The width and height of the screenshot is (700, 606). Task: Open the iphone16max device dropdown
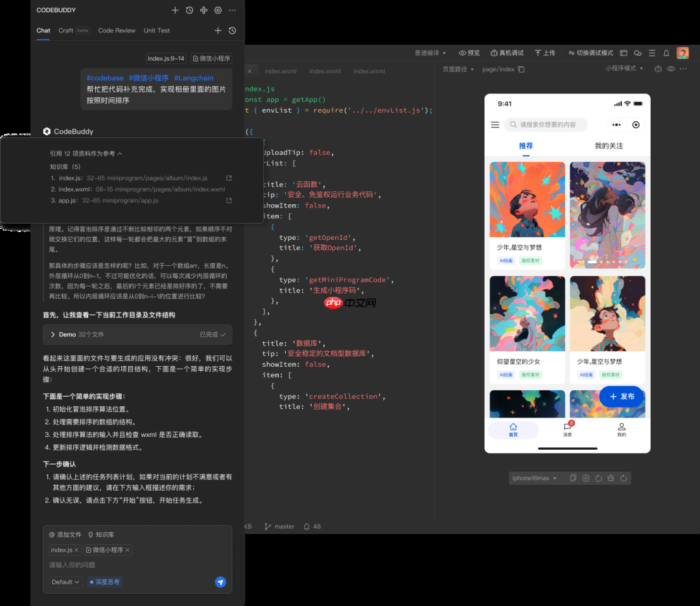coord(533,478)
